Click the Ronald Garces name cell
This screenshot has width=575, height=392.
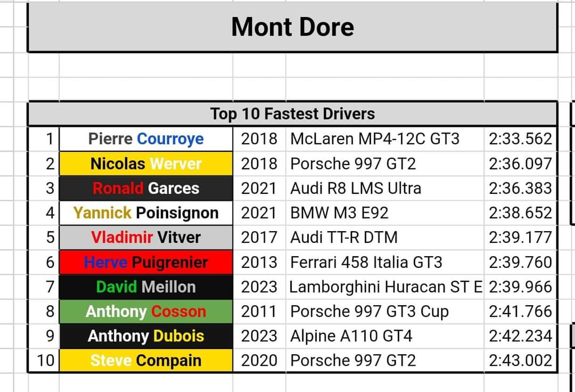[146, 188]
